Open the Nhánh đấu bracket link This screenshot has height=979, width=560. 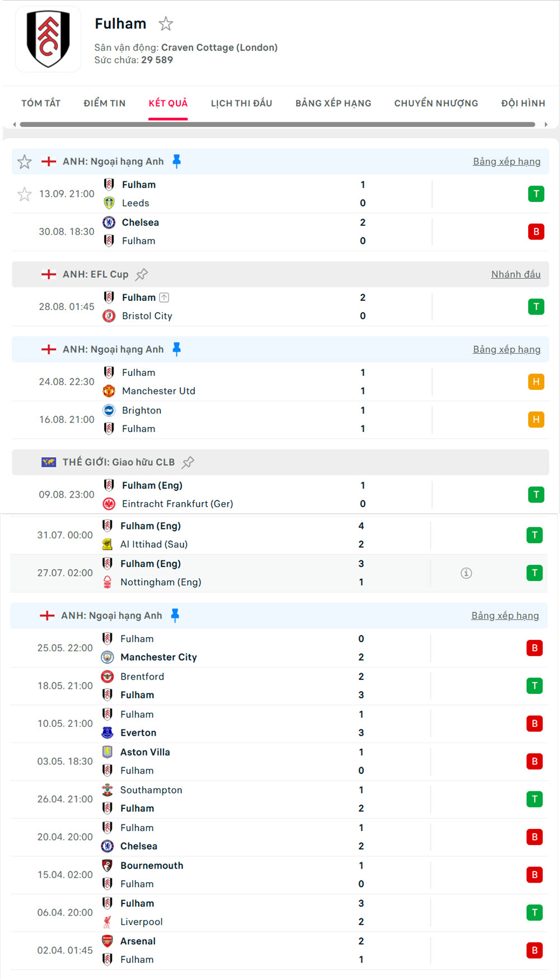click(515, 274)
